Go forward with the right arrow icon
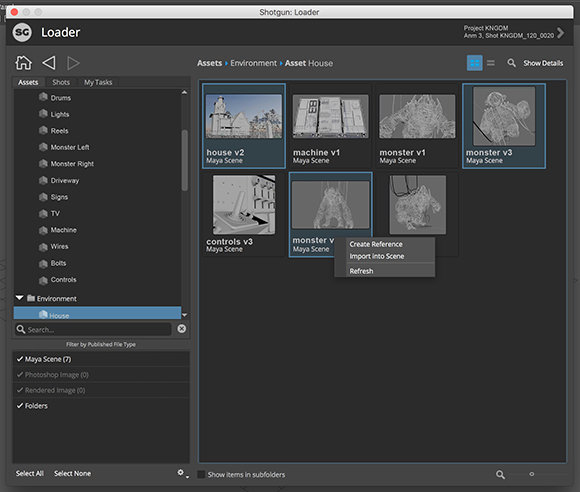This screenshot has height=492, width=580. [x=73, y=63]
